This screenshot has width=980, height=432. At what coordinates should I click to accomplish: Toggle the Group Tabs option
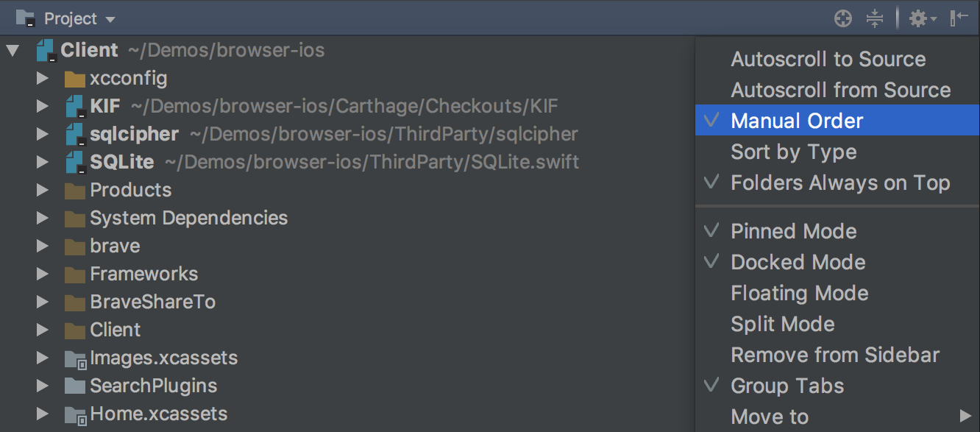click(787, 386)
